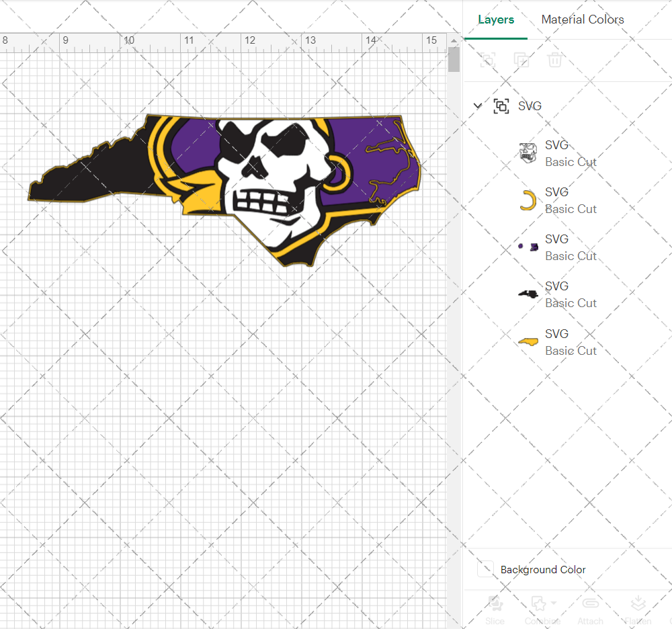Open the Background Color swatch
The height and width of the screenshot is (629, 672).
click(x=485, y=569)
